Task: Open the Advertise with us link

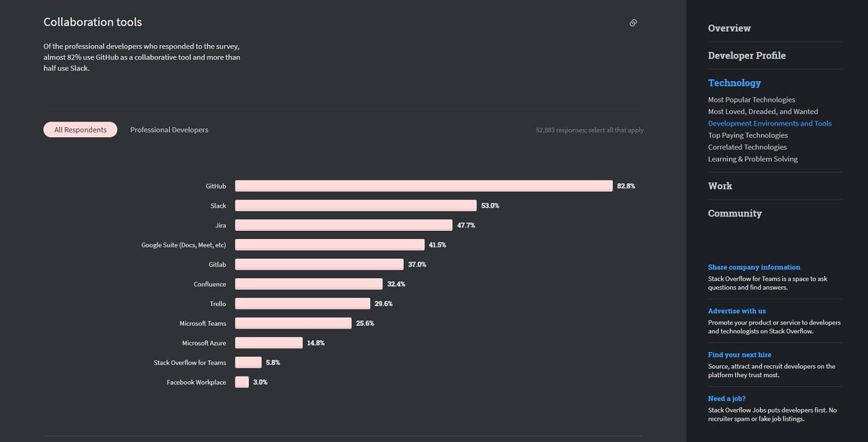Action: point(737,311)
